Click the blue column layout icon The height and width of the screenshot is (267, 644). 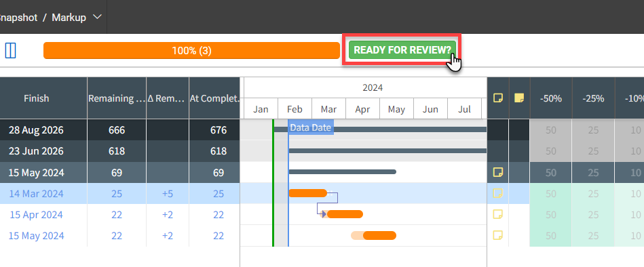click(x=10, y=50)
